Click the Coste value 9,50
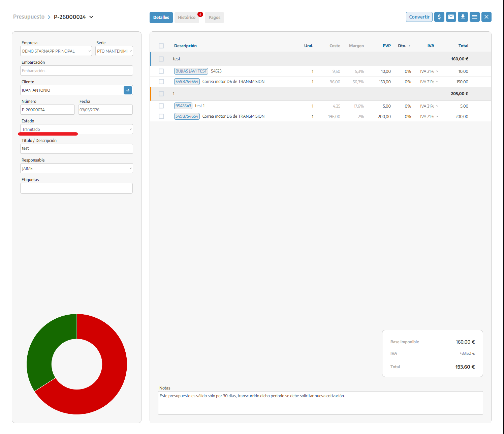 (x=336, y=71)
